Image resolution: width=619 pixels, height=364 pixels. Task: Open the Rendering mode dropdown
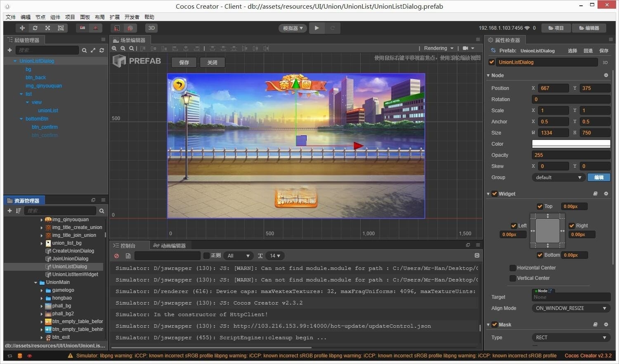[439, 48]
